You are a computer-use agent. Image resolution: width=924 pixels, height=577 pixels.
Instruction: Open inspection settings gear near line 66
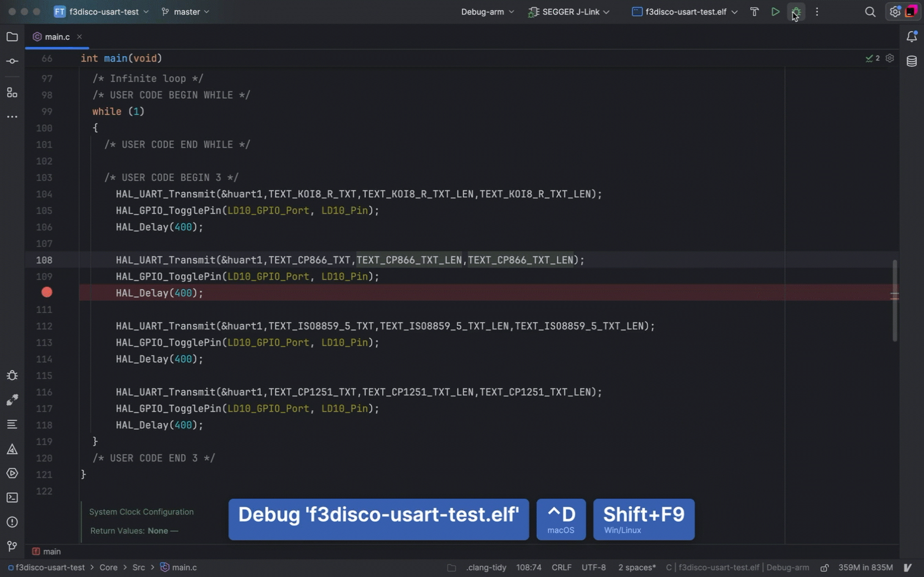[x=890, y=58]
